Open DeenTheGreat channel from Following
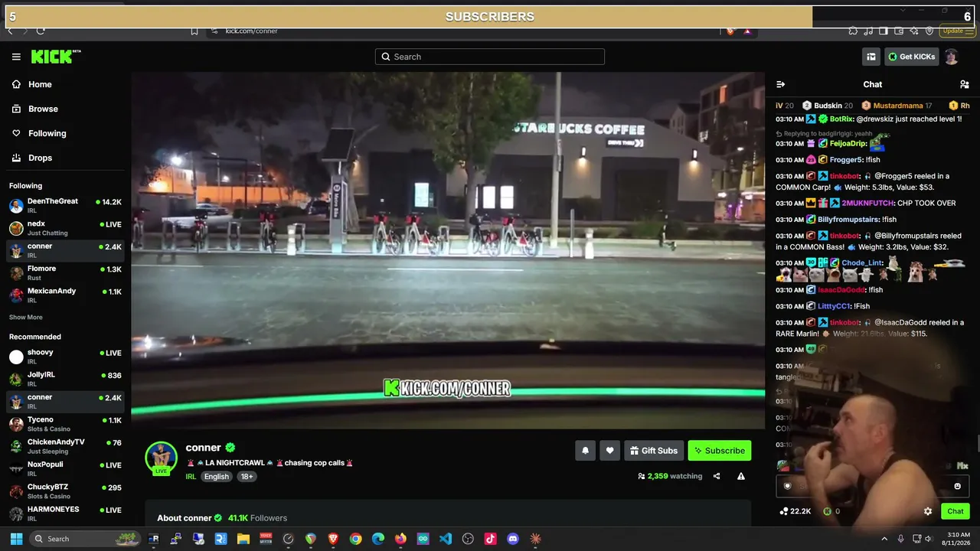980x551 pixels. pyautogui.click(x=64, y=206)
